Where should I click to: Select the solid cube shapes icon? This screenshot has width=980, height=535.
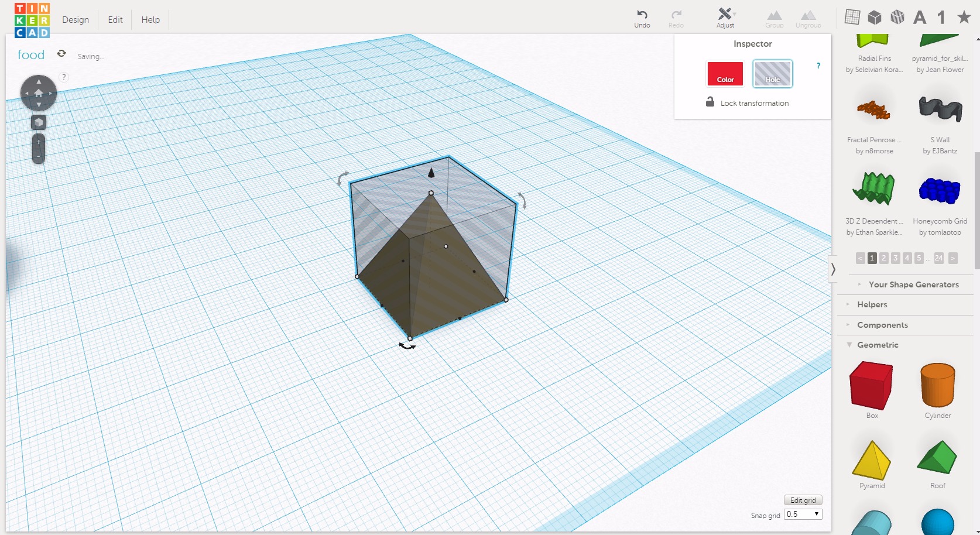pyautogui.click(x=875, y=17)
